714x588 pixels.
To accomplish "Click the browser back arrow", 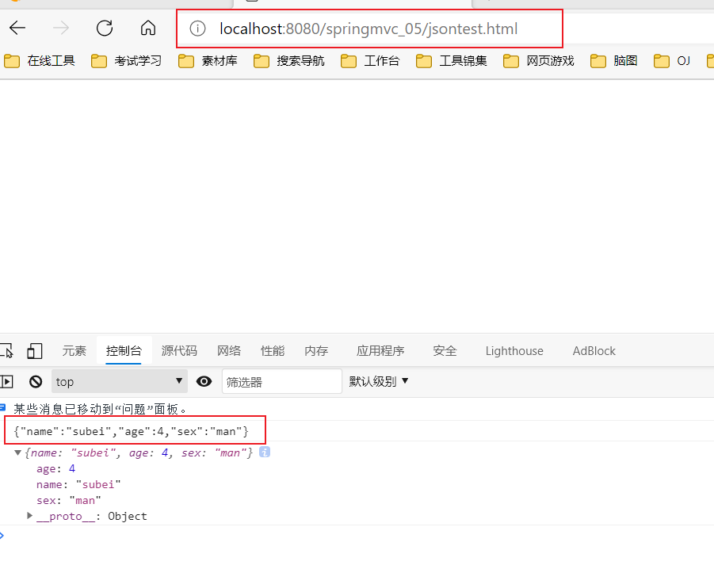I will [17, 29].
